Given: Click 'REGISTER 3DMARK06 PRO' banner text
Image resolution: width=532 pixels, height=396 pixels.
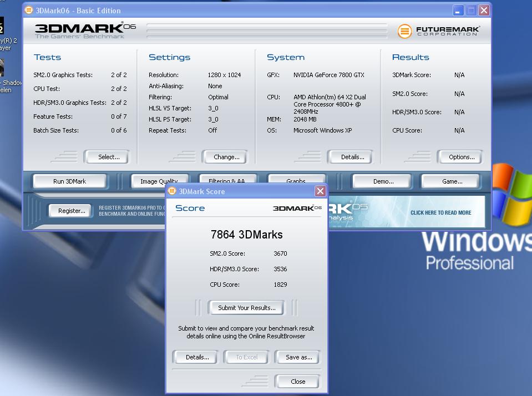Looking at the screenshot, I should (132, 211).
